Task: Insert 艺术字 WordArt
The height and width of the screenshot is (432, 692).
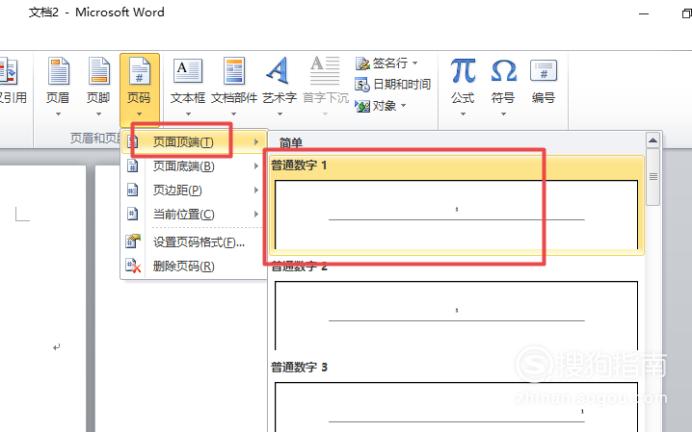Action: [278, 71]
